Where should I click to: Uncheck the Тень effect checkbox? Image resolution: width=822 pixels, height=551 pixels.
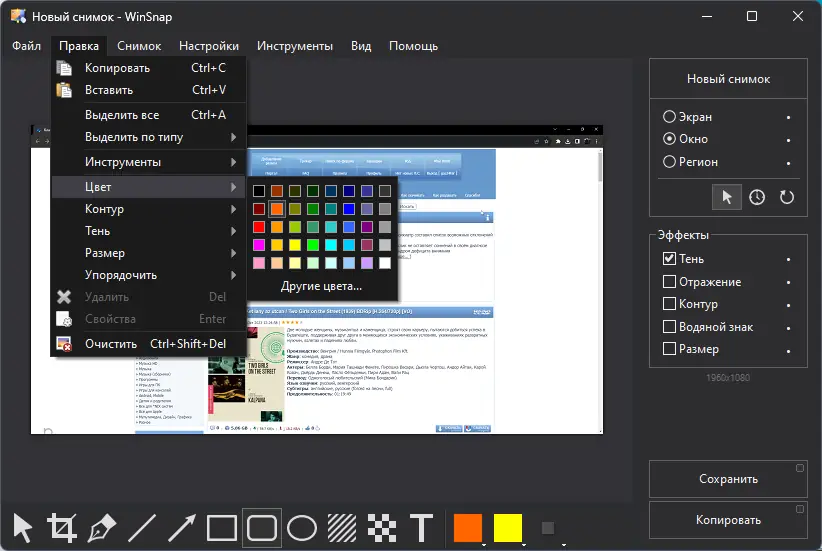pyautogui.click(x=669, y=258)
